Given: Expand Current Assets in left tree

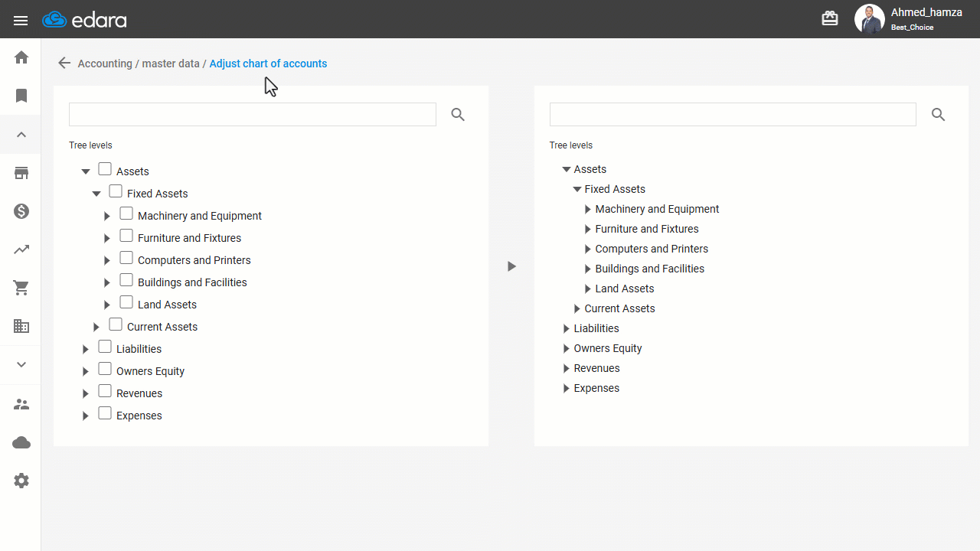Looking at the screenshot, I should click(96, 327).
